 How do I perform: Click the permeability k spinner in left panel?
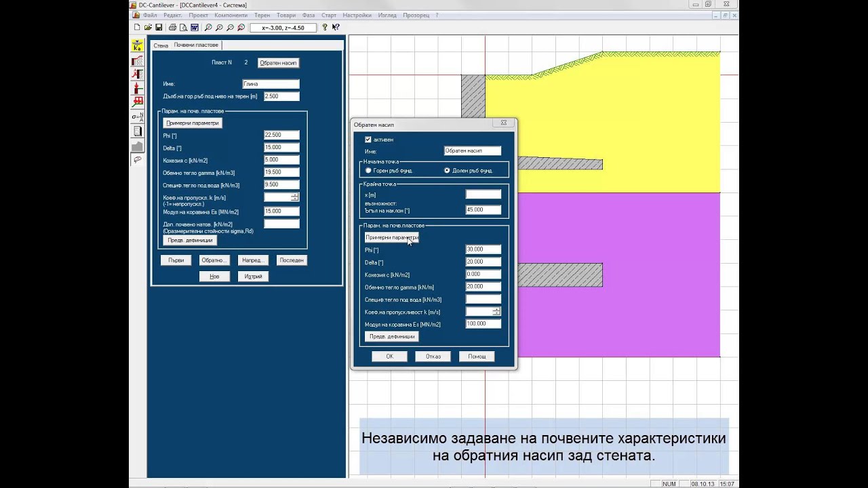pyautogui.click(x=294, y=197)
